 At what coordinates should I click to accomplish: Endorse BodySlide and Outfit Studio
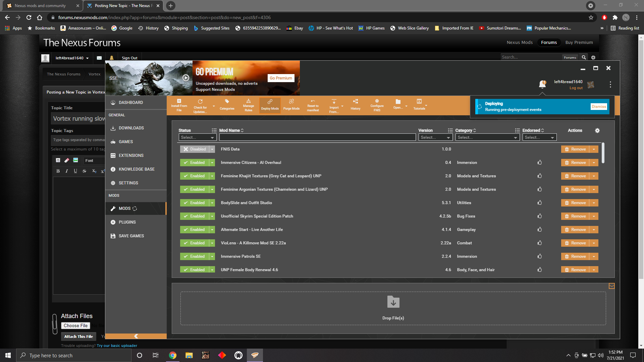click(540, 203)
